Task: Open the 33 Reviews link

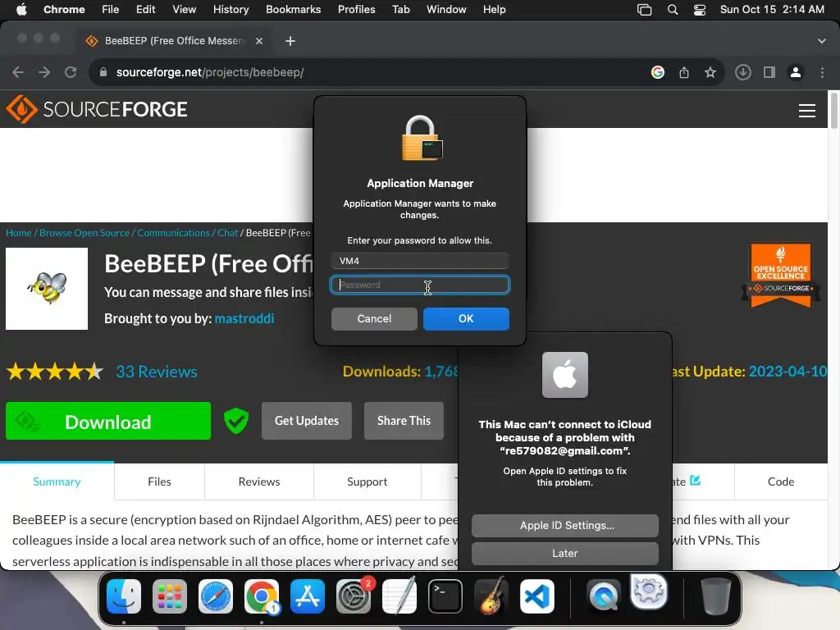Action: click(157, 372)
